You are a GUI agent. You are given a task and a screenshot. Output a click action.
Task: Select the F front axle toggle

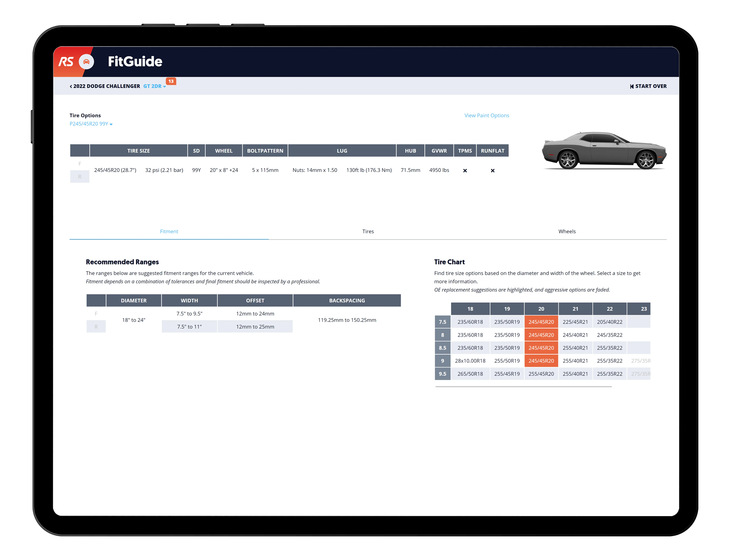80,164
